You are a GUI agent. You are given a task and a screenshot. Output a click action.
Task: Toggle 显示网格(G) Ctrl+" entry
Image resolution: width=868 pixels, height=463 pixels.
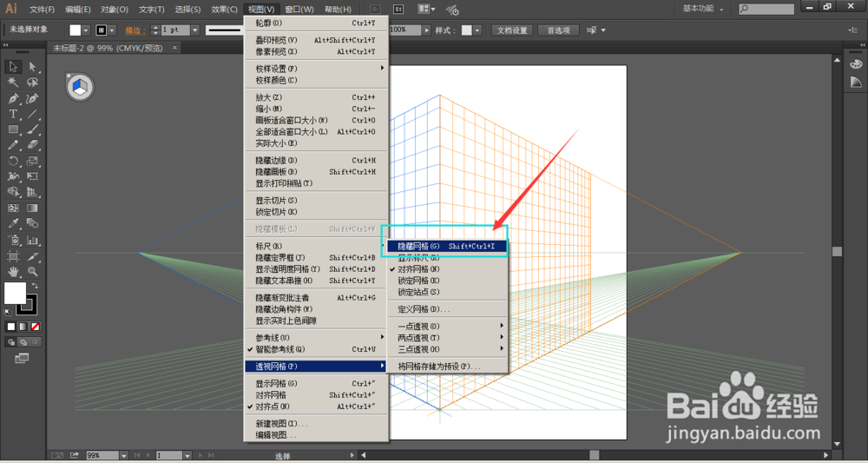pos(316,384)
